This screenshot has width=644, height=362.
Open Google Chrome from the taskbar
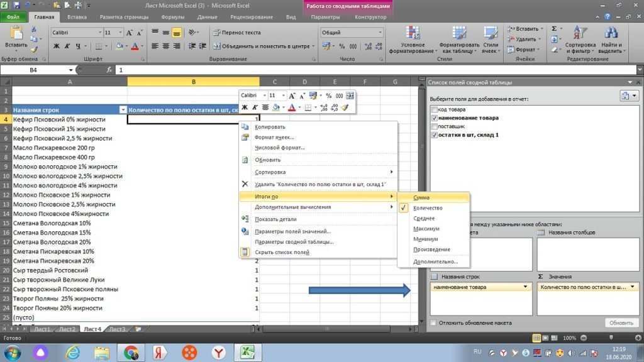[x=131, y=352]
